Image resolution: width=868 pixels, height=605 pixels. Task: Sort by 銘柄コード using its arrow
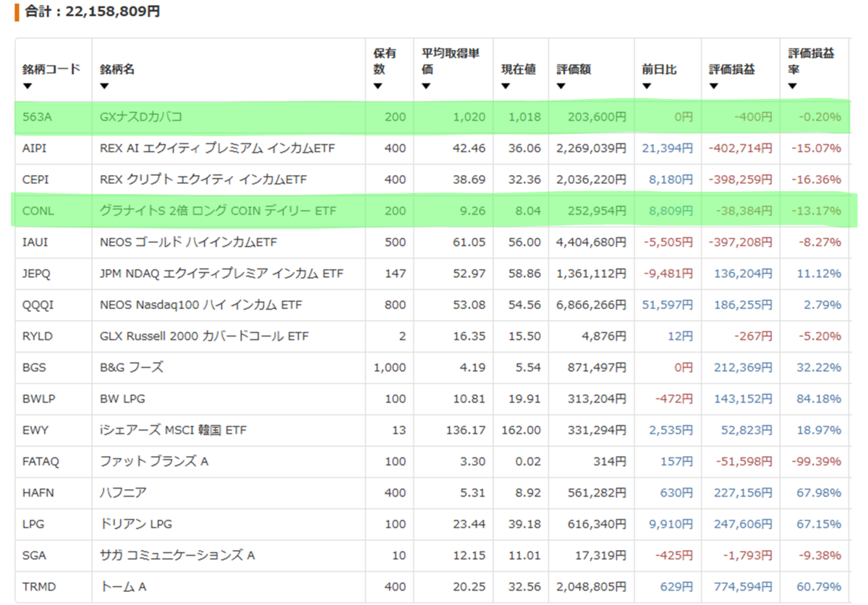coord(27,86)
